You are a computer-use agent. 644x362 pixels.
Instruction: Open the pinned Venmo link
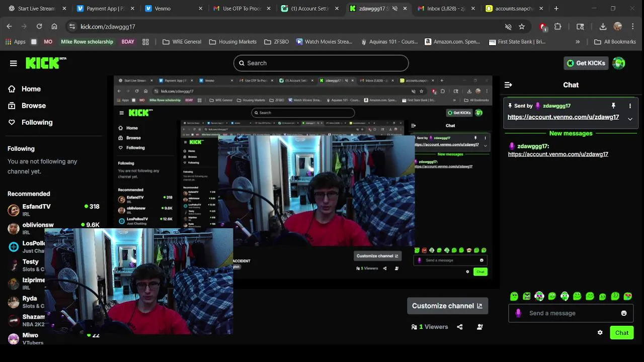563,117
